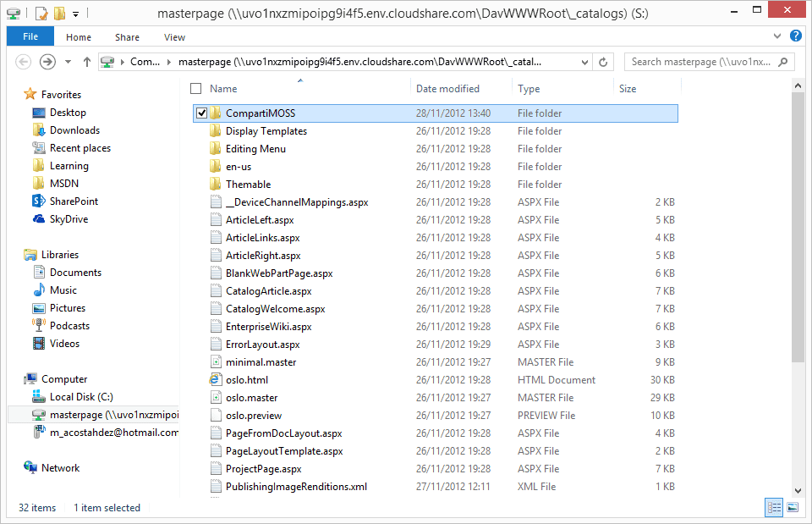
Task: Go forward with the Forward arrow button
Action: click(47, 62)
